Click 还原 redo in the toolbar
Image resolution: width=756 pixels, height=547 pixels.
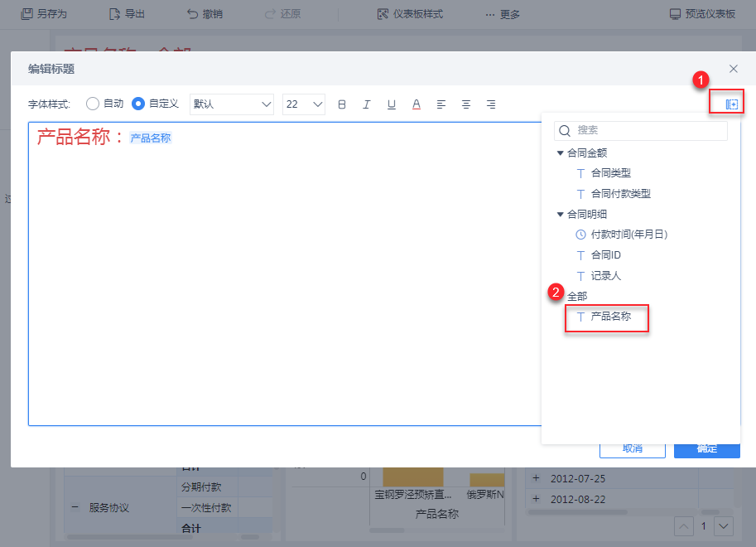pos(283,14)
